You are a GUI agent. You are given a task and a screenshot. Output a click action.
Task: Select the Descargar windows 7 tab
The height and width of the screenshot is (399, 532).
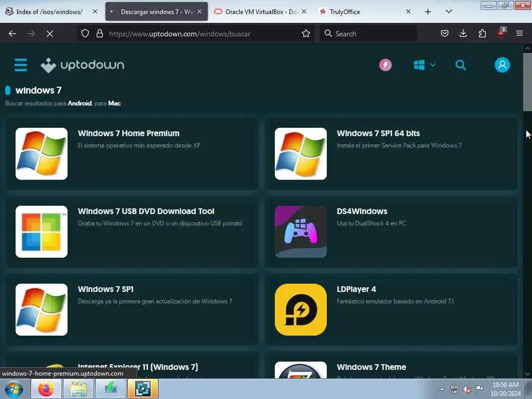pos(156,12)
